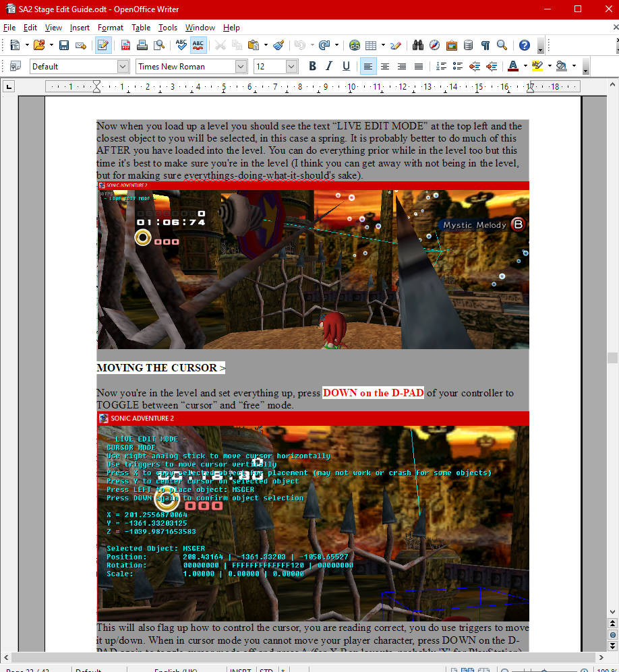Image resolution: width=619 pixels, height=672 pixels.
Task: Toggle underline on selected text
Action: pyautogui.click(x=345, y=66)
